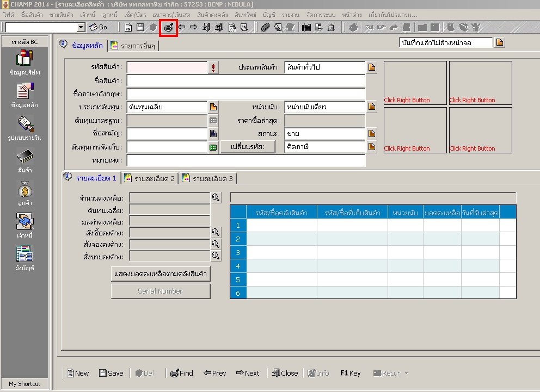The width and height of the screenshot is (540, 392).
Task: Open the หน่วยนับ selection list button
Action: click(x=372, y=107)
